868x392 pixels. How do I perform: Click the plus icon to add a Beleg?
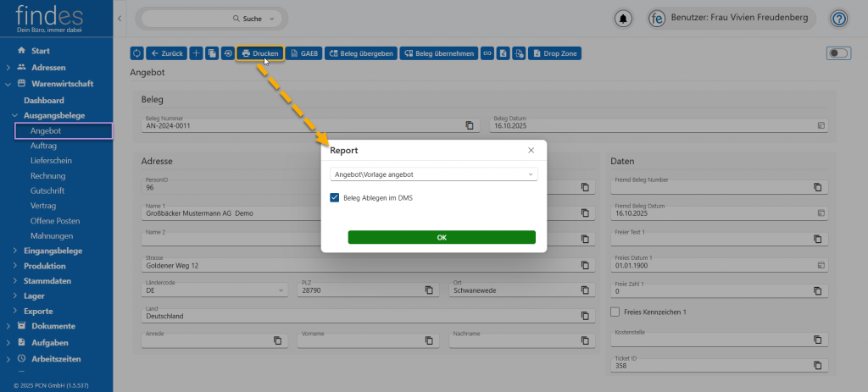click(197, 53)
